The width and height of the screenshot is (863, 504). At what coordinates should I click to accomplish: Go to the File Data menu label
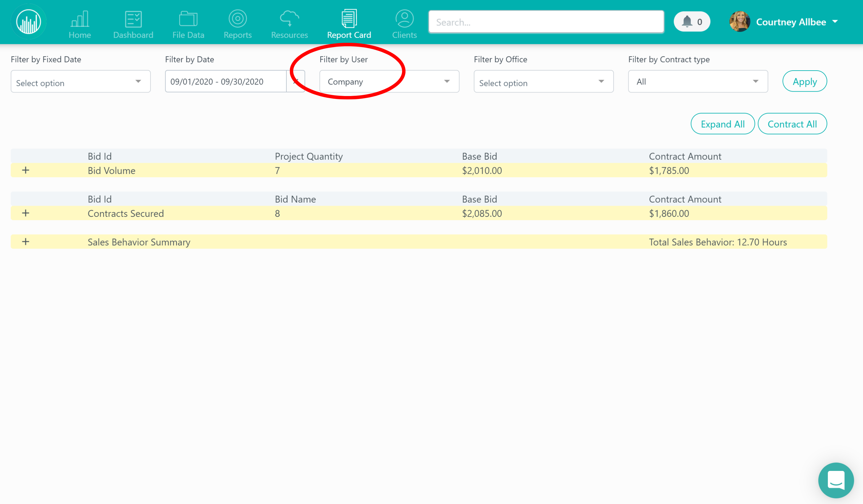click(x=188, y=35)
